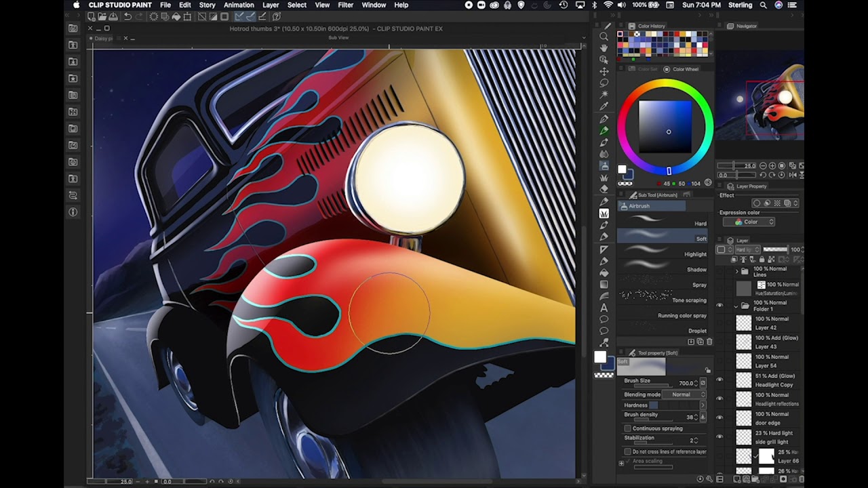The image size is (868, 488).
Task: Click the New canvas icon
Action: pyautogui.click(x=91, y=16)
